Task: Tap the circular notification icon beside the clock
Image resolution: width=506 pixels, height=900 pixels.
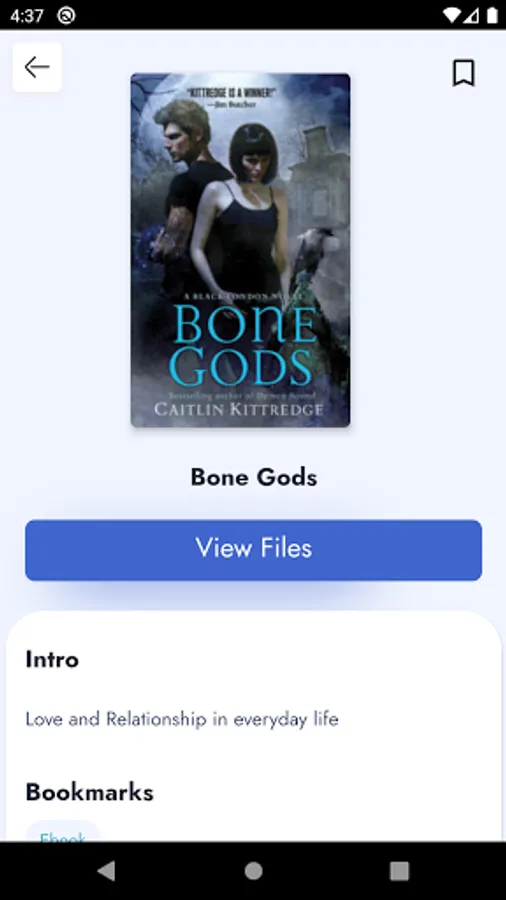Action: tap(66, 15)
